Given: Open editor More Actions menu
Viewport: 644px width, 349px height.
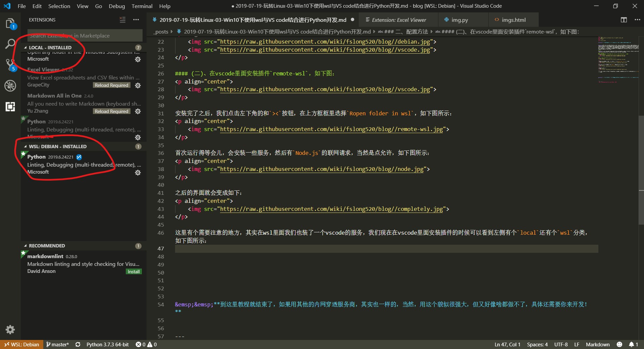Looking at the screenshot, I should pyautogui.click(x=637, y=20).
